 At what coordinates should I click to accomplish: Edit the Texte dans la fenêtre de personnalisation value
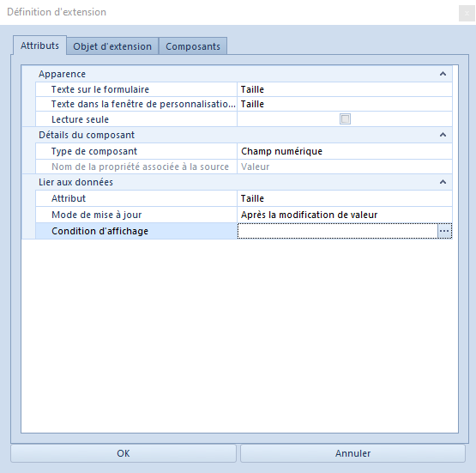point(345,104)
